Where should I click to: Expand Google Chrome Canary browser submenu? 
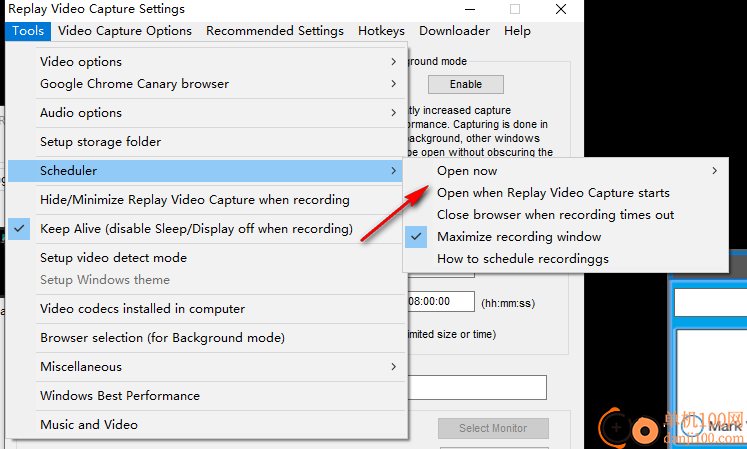point(206,83)
